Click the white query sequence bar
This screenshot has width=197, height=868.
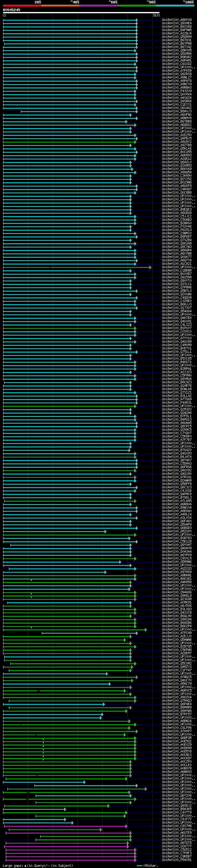tap(81, 13)
